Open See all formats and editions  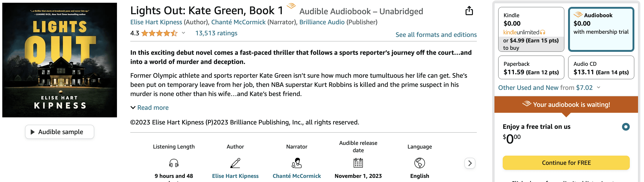click(436, 35)
